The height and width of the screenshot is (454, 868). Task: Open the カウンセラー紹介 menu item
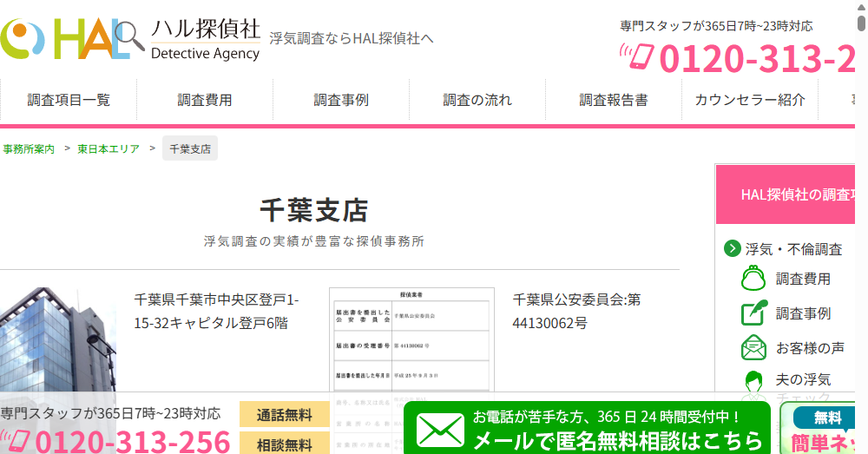750,100
